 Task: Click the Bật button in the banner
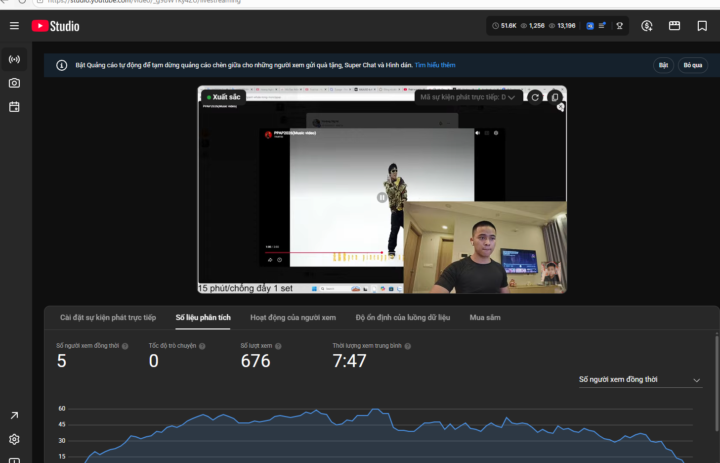(x=663, y=65)
